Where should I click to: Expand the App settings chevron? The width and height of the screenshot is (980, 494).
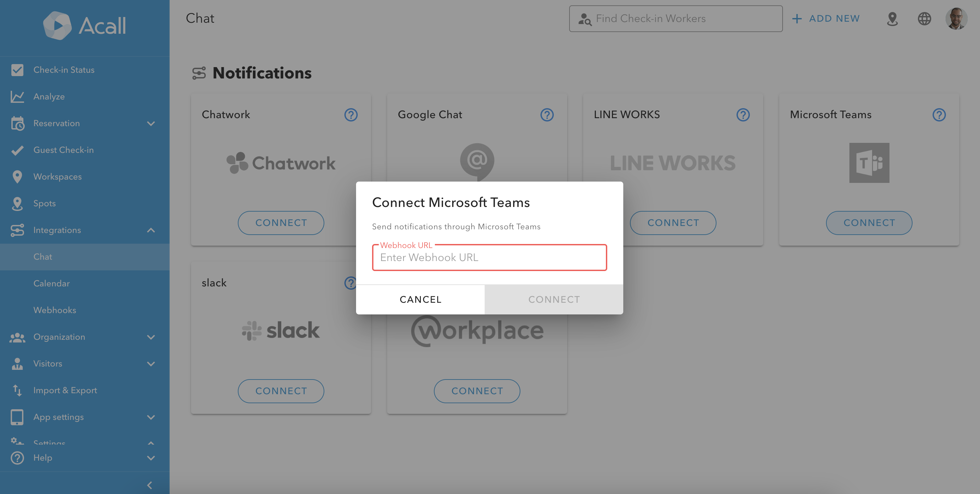pos(151,417)
